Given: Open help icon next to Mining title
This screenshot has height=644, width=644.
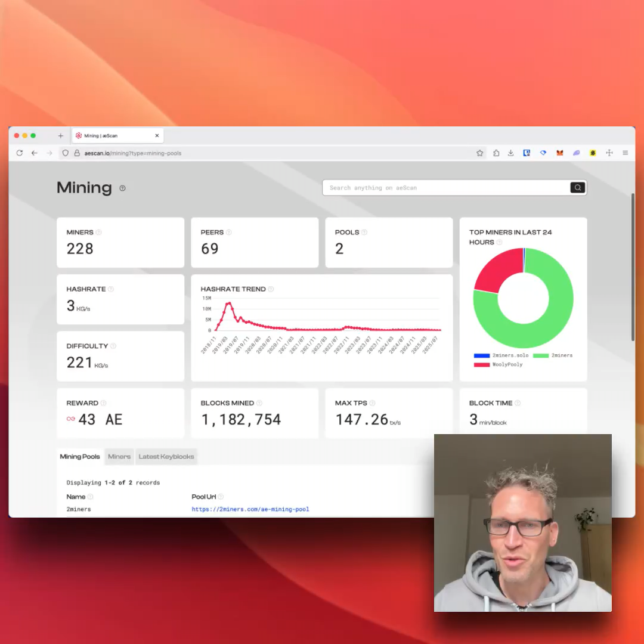Looking at the screenshot, I should [122, 188].
